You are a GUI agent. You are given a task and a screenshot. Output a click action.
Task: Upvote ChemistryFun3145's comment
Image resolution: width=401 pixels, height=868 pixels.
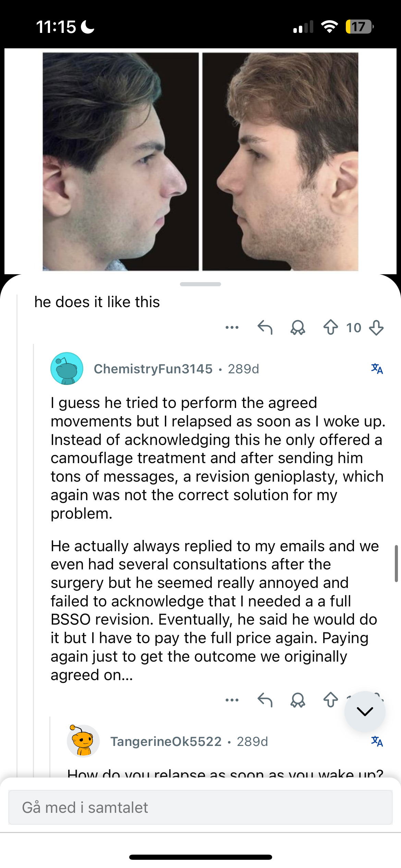tap(330, 700)
